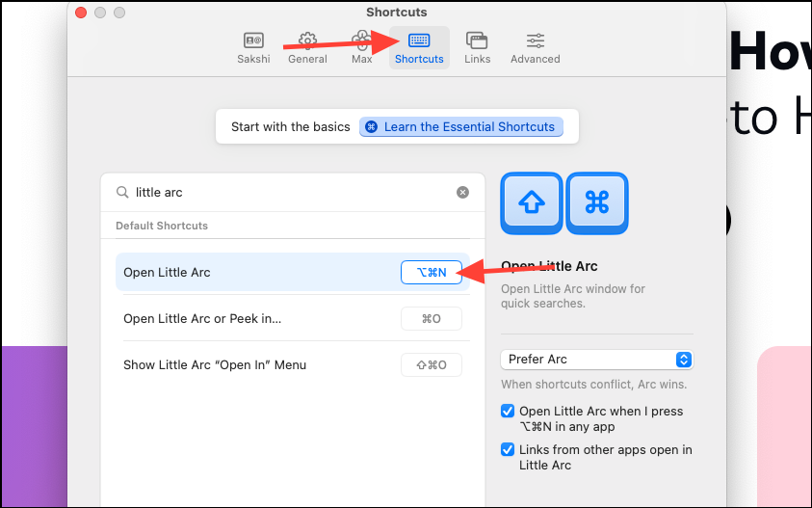Go to the Links tab

click(x=477, y=47)
